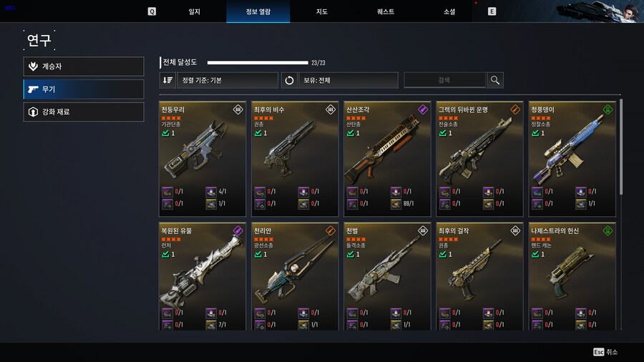
Task: Switch to the 지도 tab
Action: pos(321,11)
